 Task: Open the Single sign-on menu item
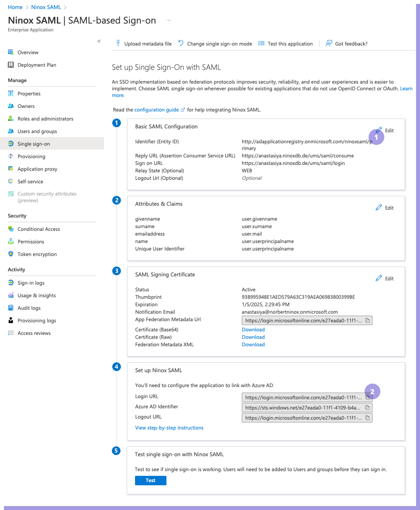point(52,143)
